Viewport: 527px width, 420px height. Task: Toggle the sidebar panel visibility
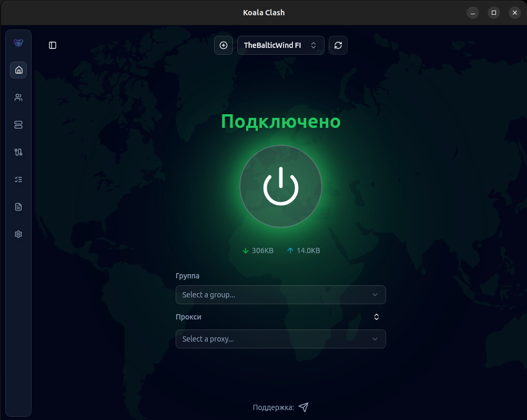coord(53,45)
